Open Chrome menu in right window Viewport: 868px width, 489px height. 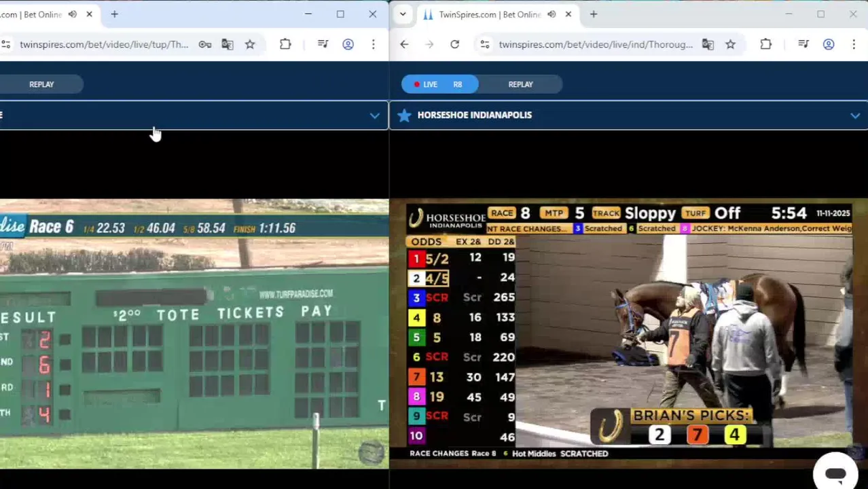(853, 44)
